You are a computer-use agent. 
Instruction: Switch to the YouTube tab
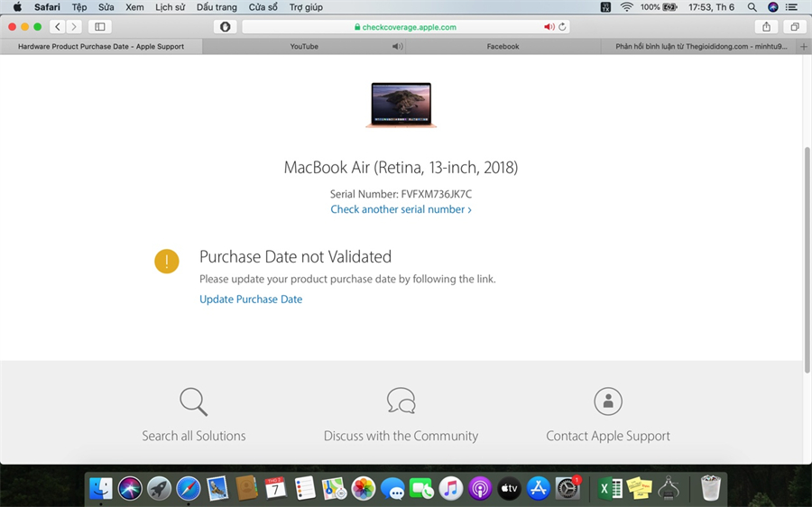[x=304, y=47]
